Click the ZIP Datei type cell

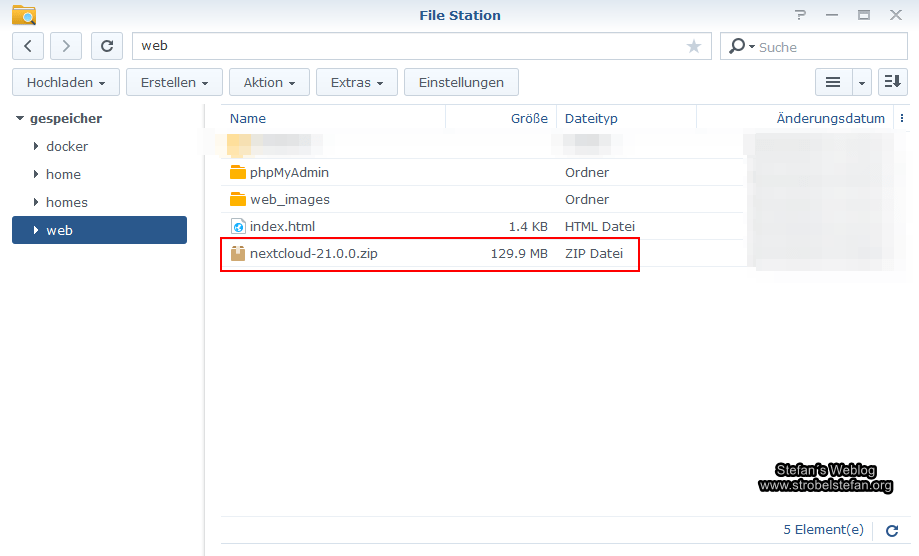point(594,253)
